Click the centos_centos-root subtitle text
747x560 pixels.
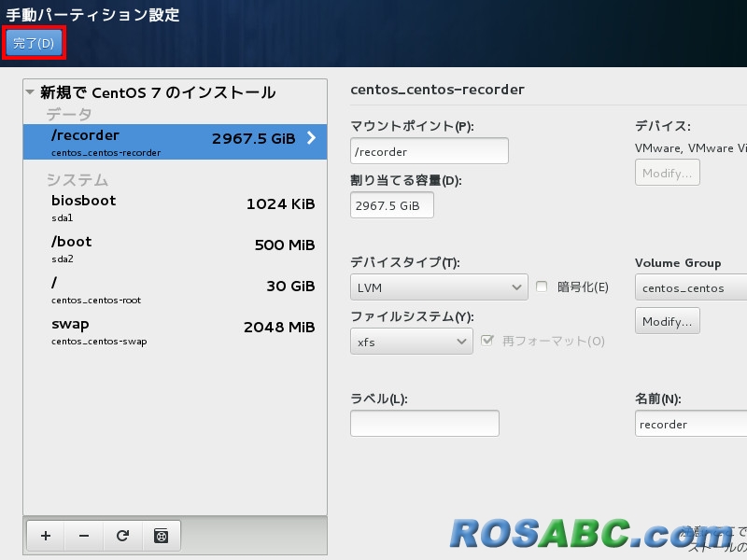[x=96, y=301]
